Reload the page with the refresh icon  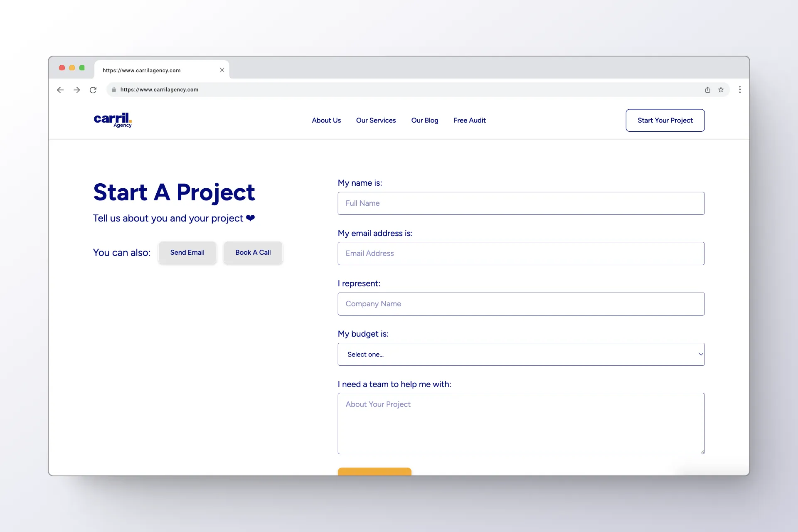93,90
